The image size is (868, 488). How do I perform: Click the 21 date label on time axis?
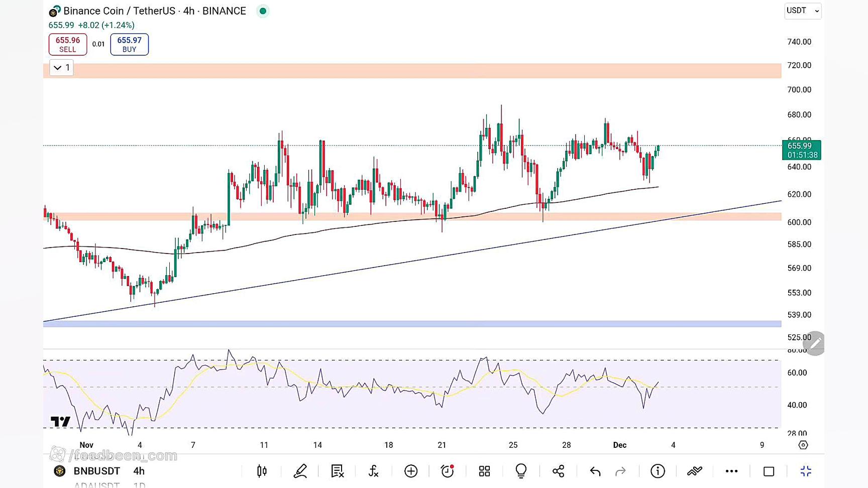click(x=442, y=445)
